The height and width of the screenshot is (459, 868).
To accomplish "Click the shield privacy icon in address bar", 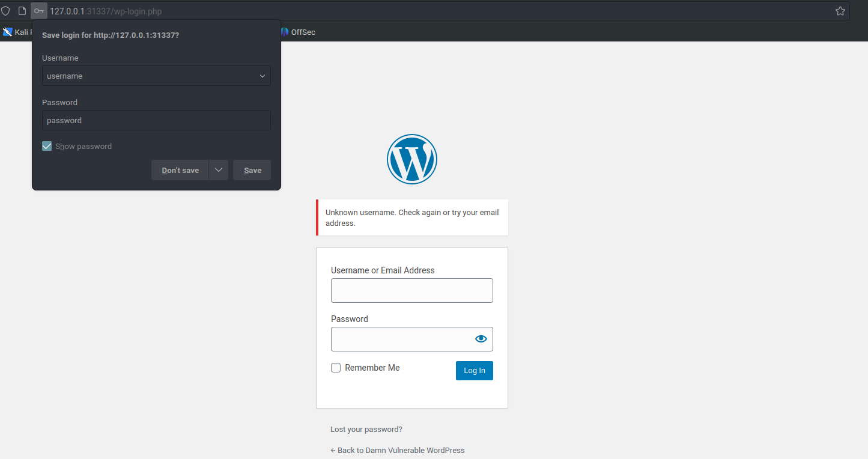I will (6, 10).
